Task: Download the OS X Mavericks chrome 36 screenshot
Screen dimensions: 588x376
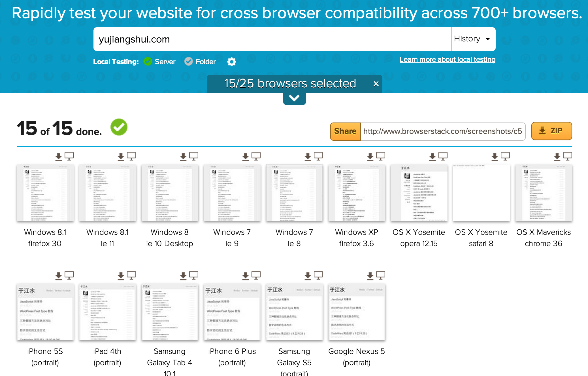Action: point(557,157)
